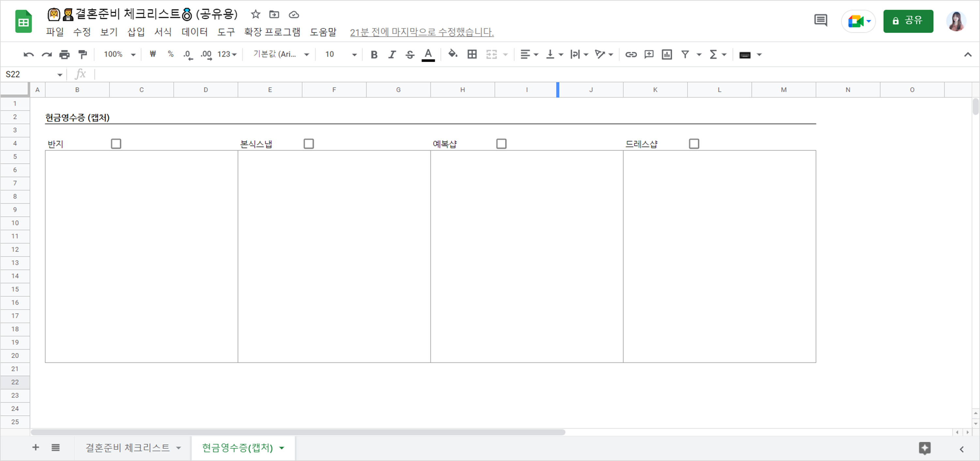This screenshot has width=980, height=461.
Task: Expand the 현금영수증(캡처) sheet tab arrow
Action: [x=282, y=448]
